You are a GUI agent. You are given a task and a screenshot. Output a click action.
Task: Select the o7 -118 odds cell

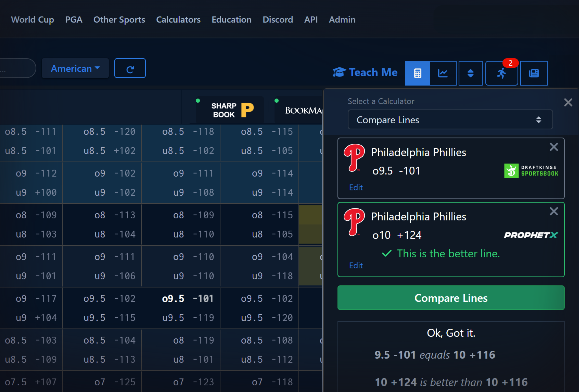tap(272, 382)
